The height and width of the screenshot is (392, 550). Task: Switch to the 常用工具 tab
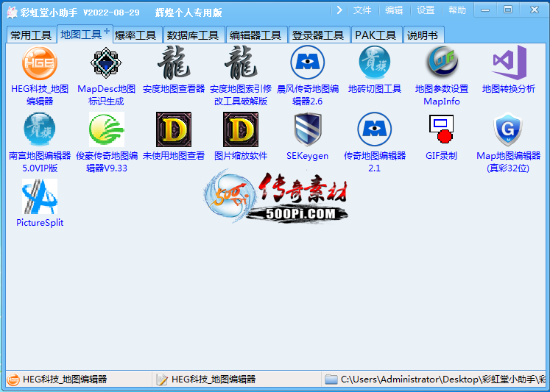click(x=31, y=35)
